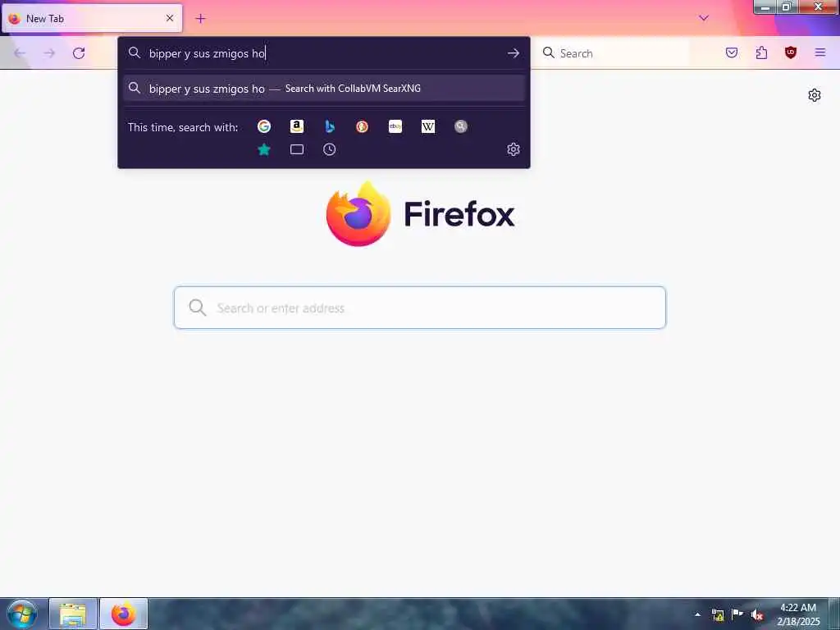This screenshot has width=840, height=630.
Task: Expand the List all tabs chevron
Action: pos(704,18)
